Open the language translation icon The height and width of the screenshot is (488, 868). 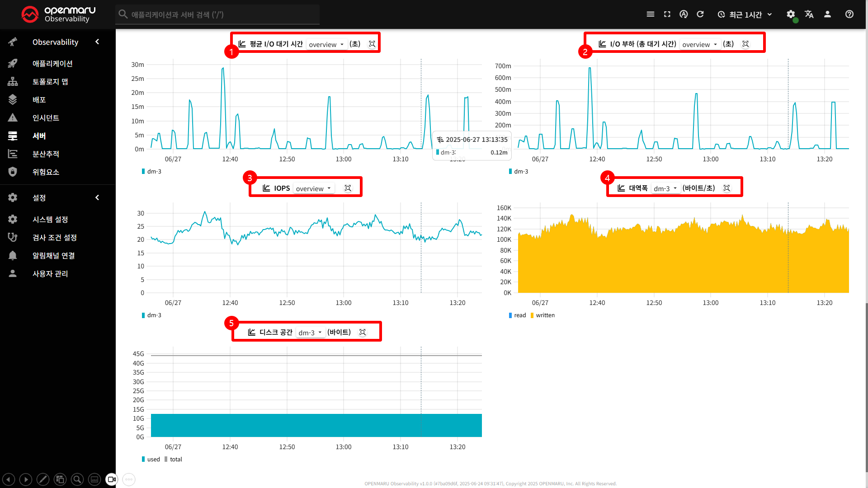pyautogui.click(x=809, y=14)
